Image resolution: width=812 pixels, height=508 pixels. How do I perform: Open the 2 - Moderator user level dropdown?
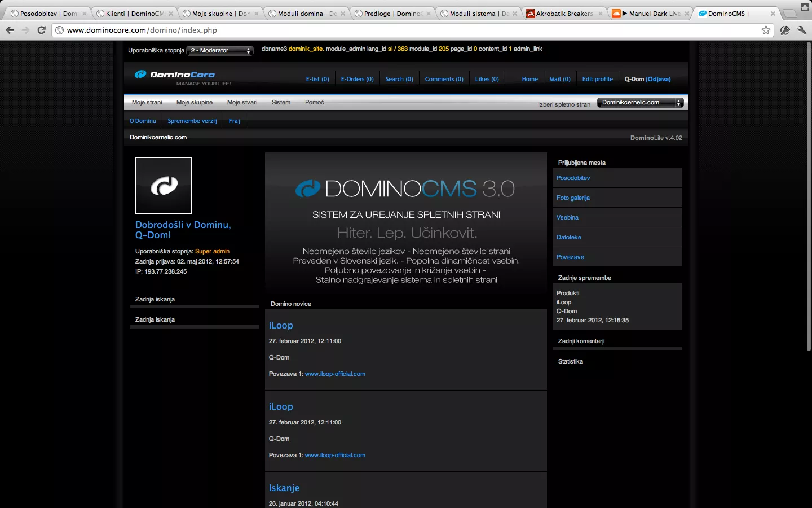[220, 50]
